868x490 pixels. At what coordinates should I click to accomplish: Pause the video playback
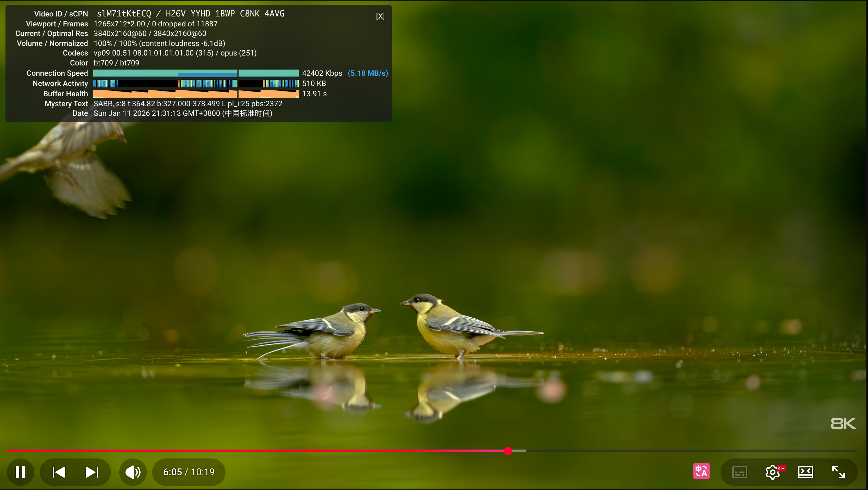(21, 472)
